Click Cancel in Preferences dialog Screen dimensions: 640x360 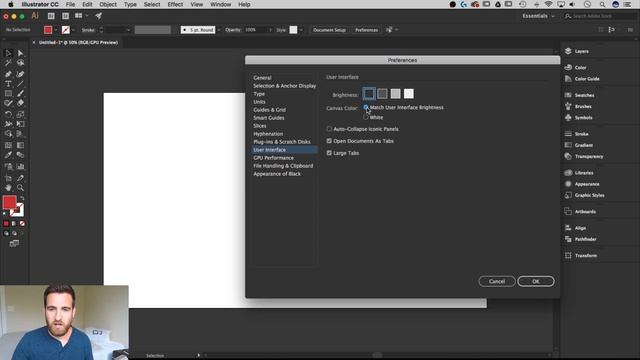(497, 281)
